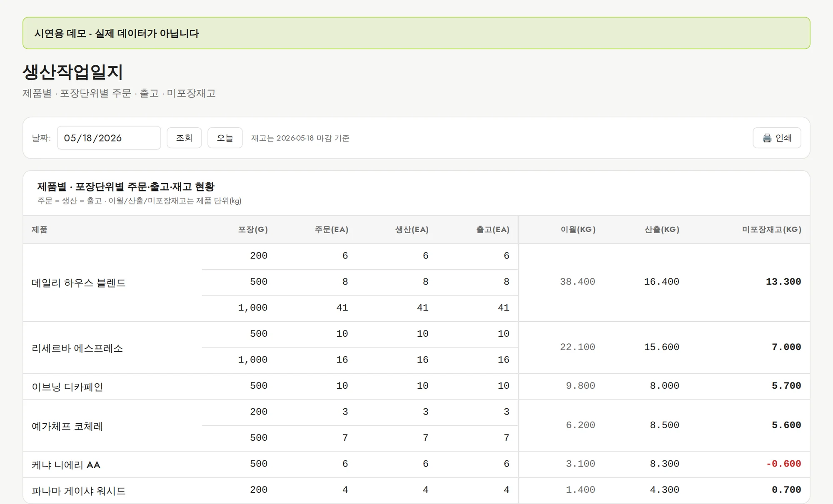Click order quantity 16 under 주문(EA)
This screenshot has width=833, height=504.
coord(342,360)
